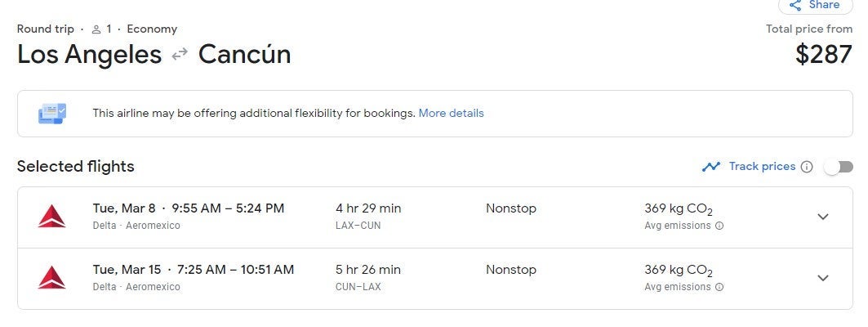Click emissions info icon on LAX–CUN flight
The height and width of the screenshot is (327, 868).
click(x=719, y=226)
